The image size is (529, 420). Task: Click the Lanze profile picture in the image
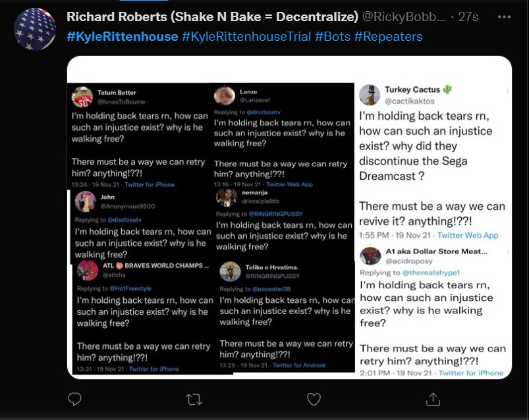225,95
